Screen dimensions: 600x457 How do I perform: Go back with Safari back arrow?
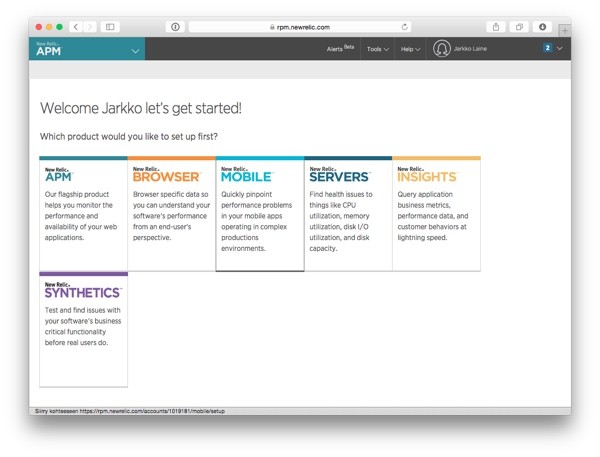tap(76, 27)
